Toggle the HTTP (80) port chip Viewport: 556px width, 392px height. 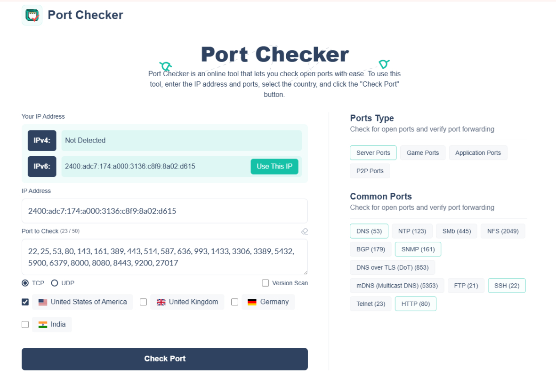pos(416,304)
